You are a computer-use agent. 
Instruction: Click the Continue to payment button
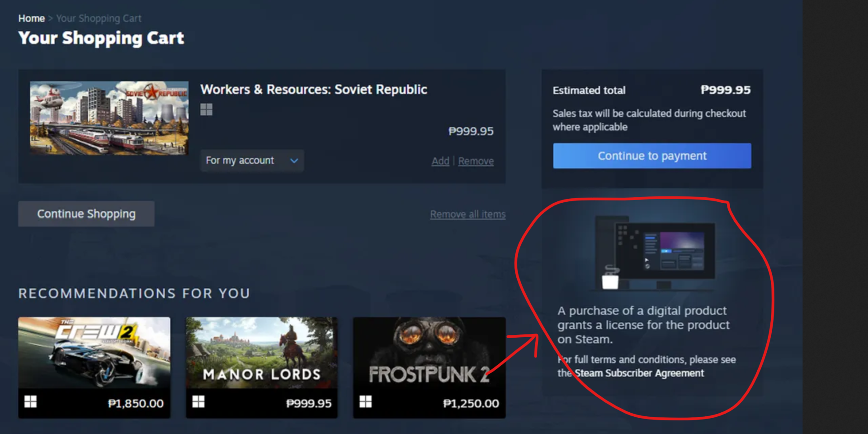coord(651,156)
